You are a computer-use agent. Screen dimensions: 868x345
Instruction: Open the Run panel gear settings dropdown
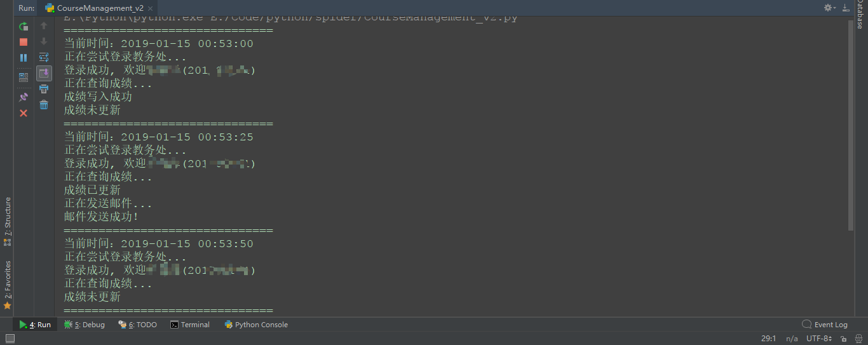tap(831, 8)
